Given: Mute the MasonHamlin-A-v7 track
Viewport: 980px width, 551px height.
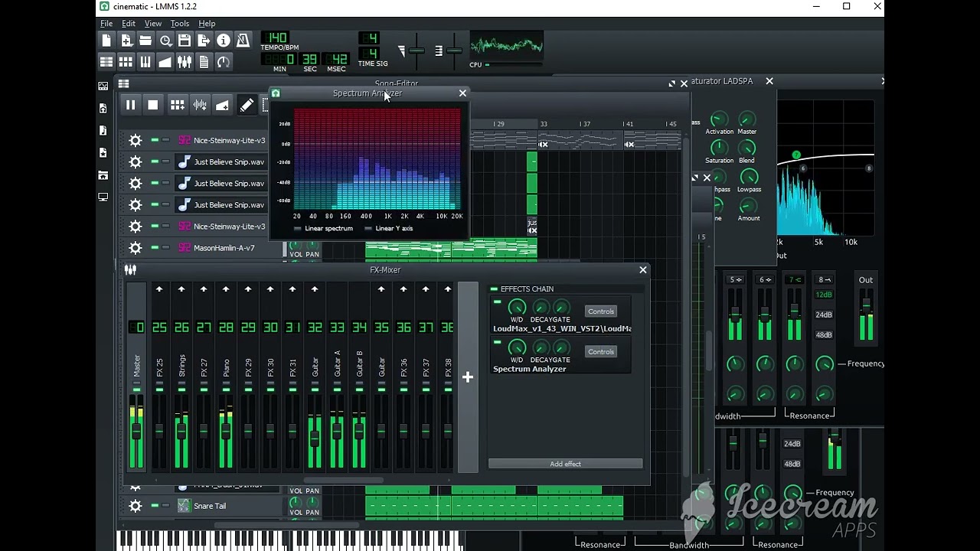Looking at the screenshot, I should click(x=155, y=248).
